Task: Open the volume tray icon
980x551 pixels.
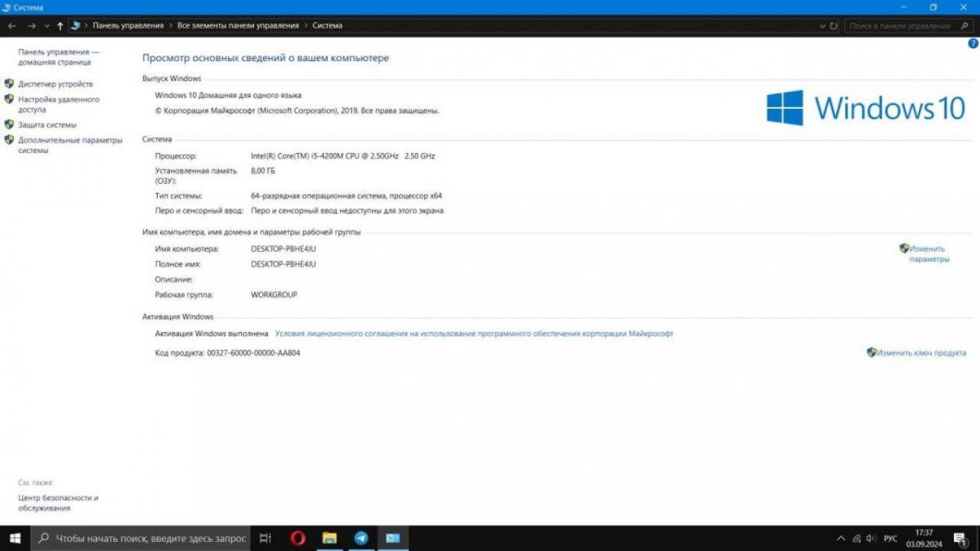Action: [871, 539]
